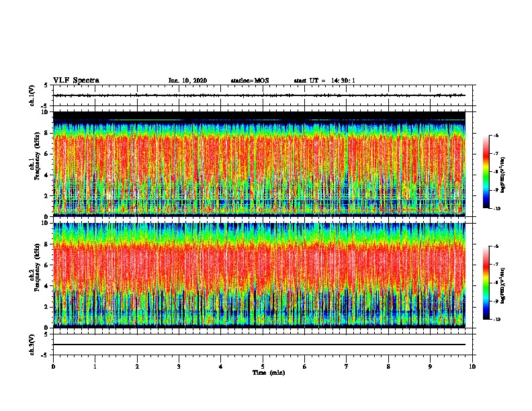Click ch.1 colorbar value '-10'
This screenshot has width=532, height=411.
pos(497,209)
